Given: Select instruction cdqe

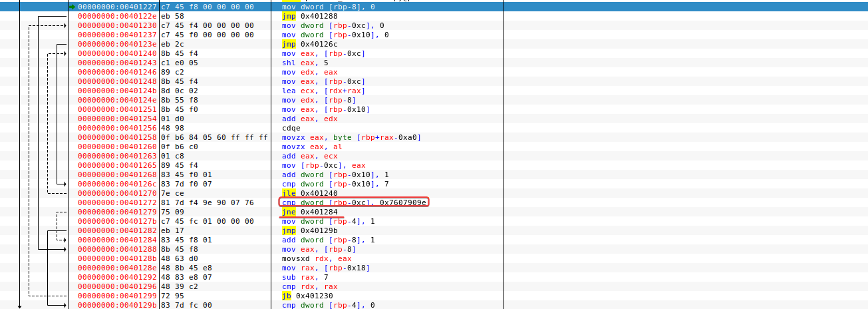Looking at the screenshot, I should (x=291, y=128).
